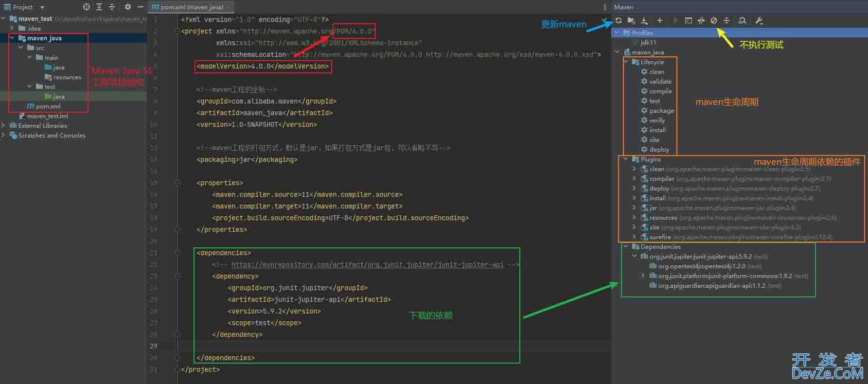Open Maven settings wrench icon
The image size is (868, 384).
coord(759,20)
